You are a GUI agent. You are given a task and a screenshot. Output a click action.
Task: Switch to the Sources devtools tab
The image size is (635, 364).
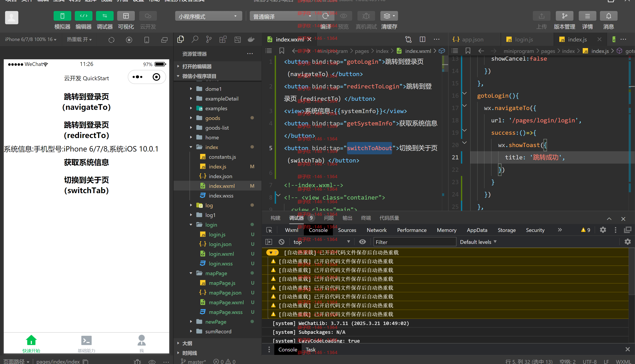point(347,230)
